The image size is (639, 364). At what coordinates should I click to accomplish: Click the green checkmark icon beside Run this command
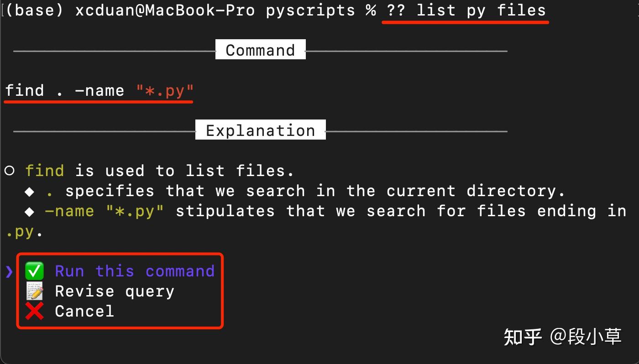tap(34, 270)
